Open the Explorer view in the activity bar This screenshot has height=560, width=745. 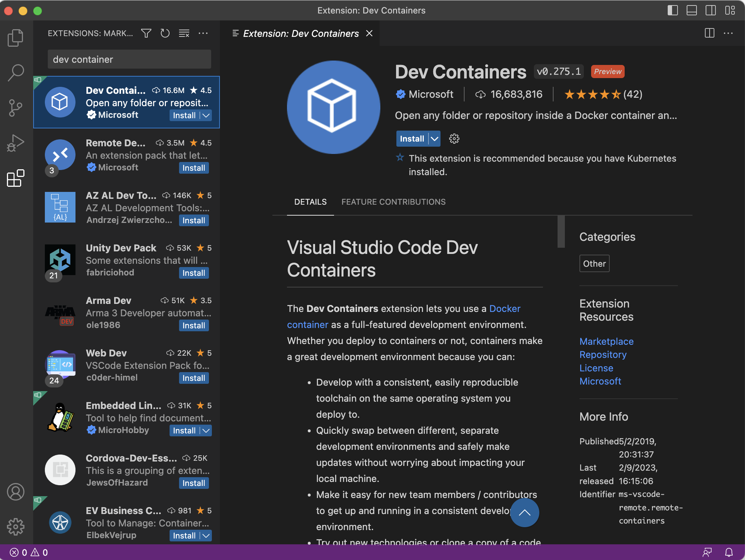click(x=15, y=37)
